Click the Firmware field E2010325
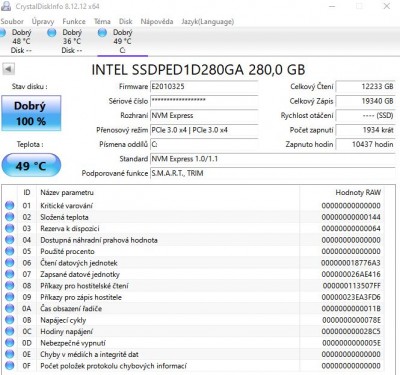 [x=204, y=87]
